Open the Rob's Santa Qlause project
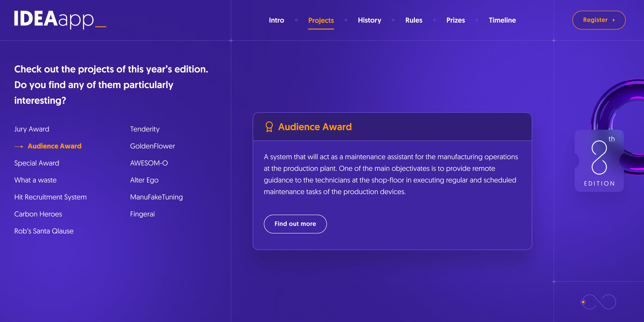644x322 pixels. [44, 231]
